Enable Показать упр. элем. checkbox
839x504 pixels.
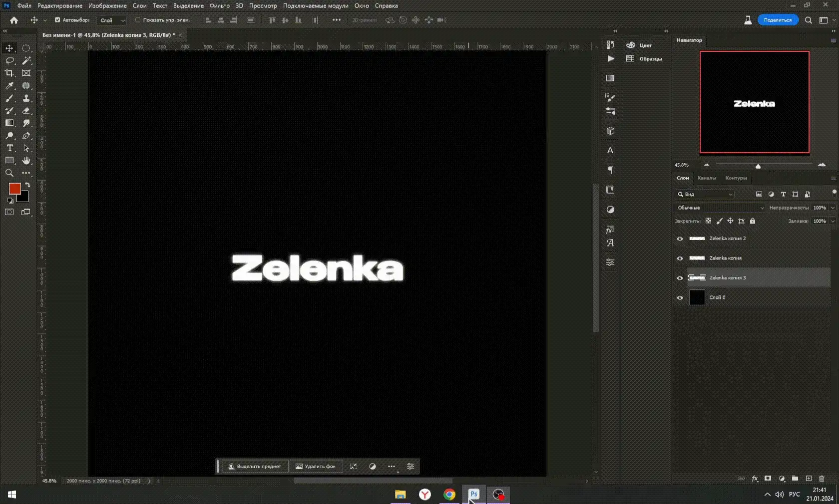coord(138,20)
